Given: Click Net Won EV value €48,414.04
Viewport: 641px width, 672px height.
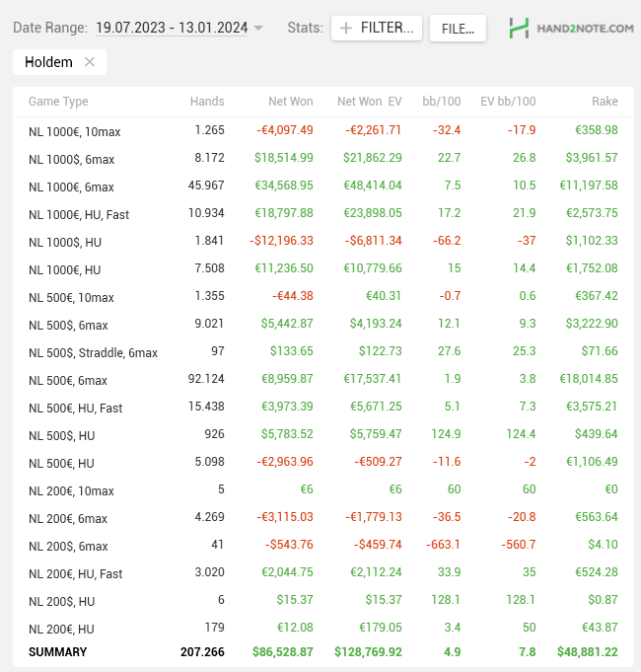Looking at the screenshot, I should pos(373,186).
